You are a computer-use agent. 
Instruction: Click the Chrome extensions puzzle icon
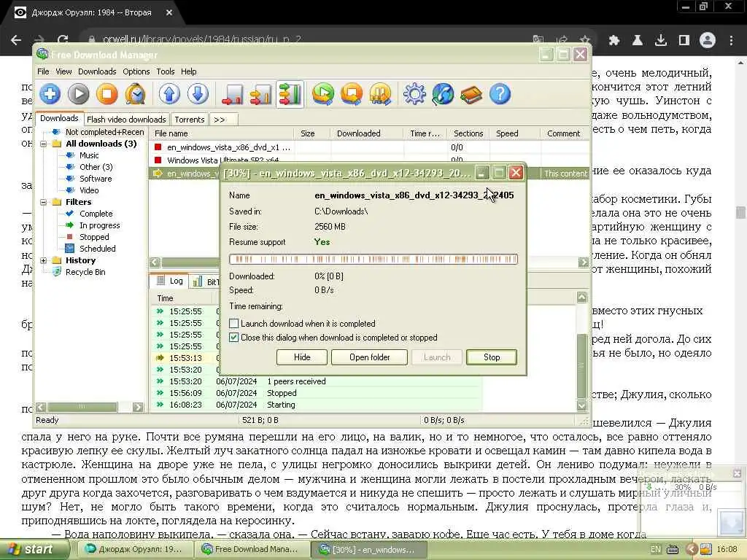[x=614, y=40]
